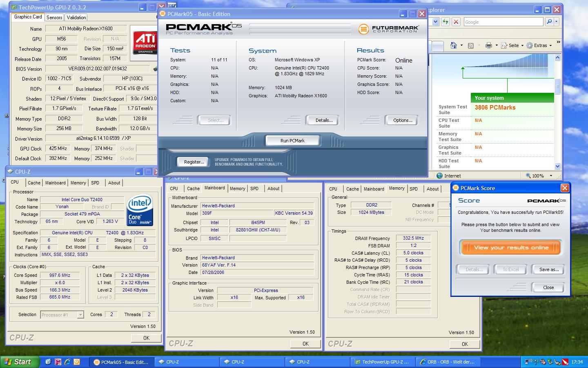The image size is (588, 368).
Task: Click the Google search box in IE
Action: pyautogui.click(x=503, y=22)
